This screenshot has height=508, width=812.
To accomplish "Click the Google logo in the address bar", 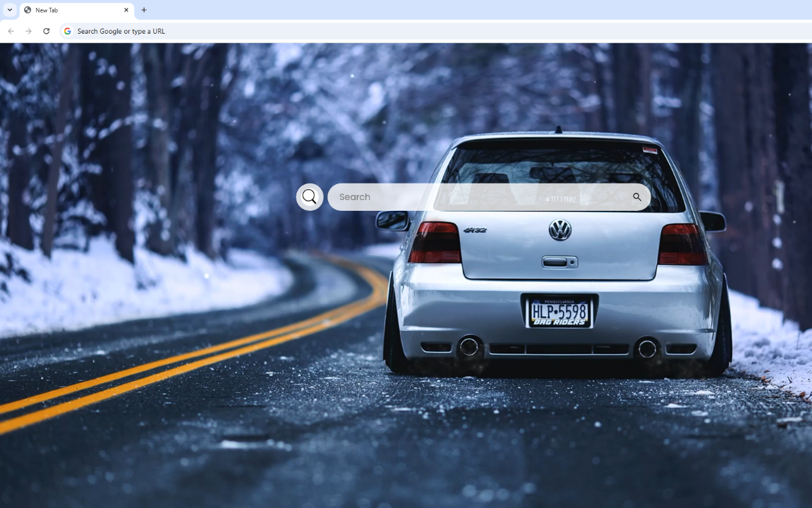I will [67, 30].
